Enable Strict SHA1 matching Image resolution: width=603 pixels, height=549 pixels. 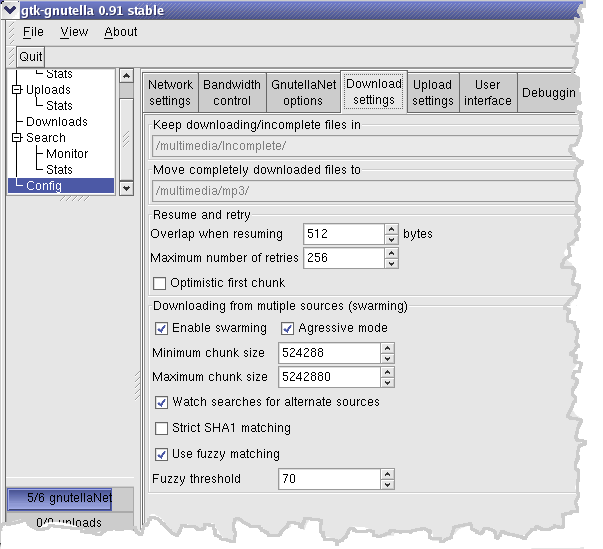click(x=162, y=428)
